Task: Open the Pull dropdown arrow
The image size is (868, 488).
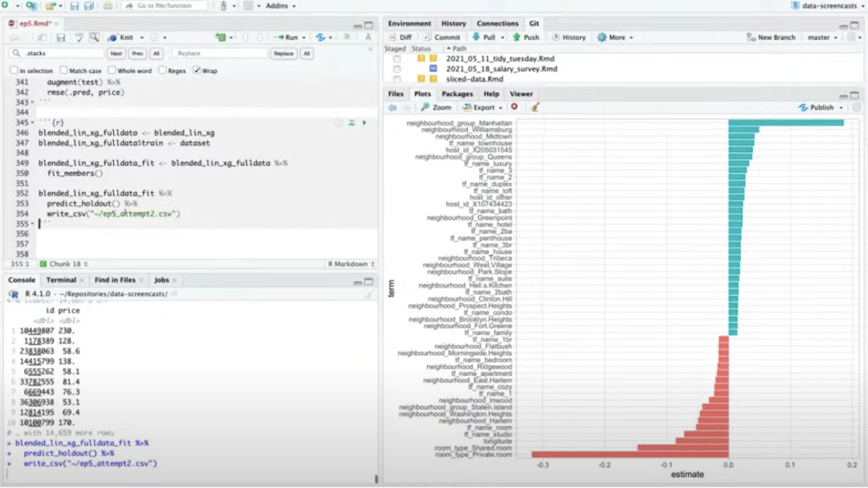Action: pyautogui.click(x=503, y=37)
